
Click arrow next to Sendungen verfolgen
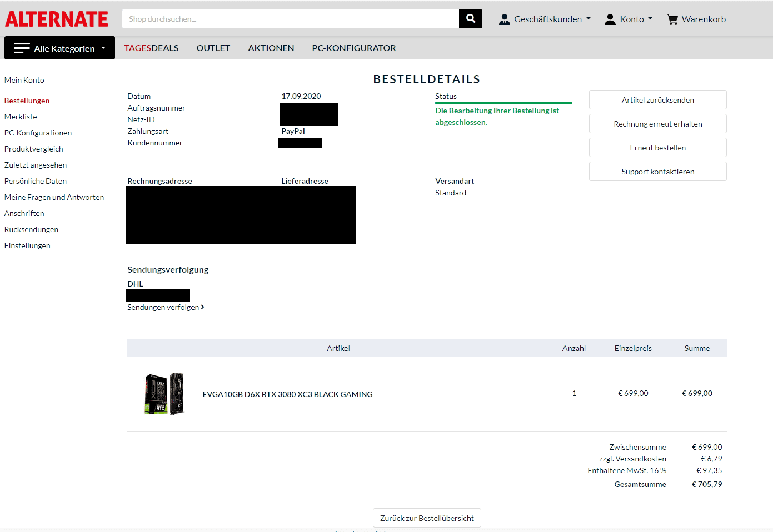[x=202, y=307]
